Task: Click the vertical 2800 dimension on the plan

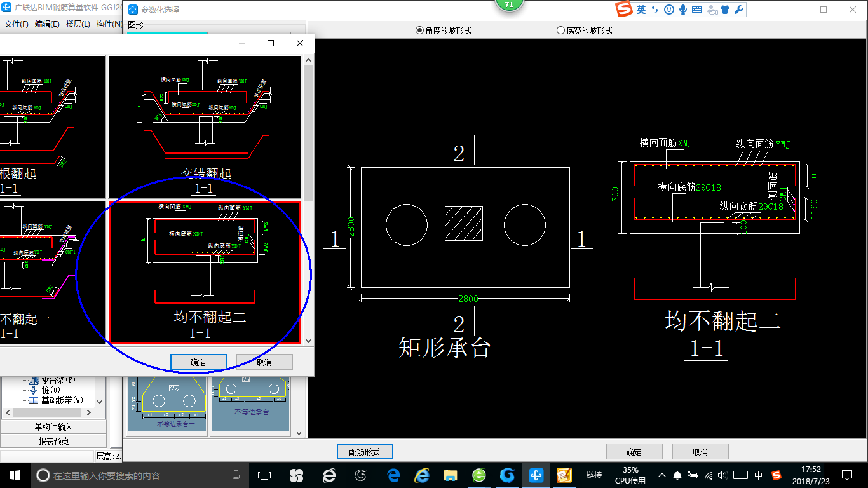Action: [351, 227]
